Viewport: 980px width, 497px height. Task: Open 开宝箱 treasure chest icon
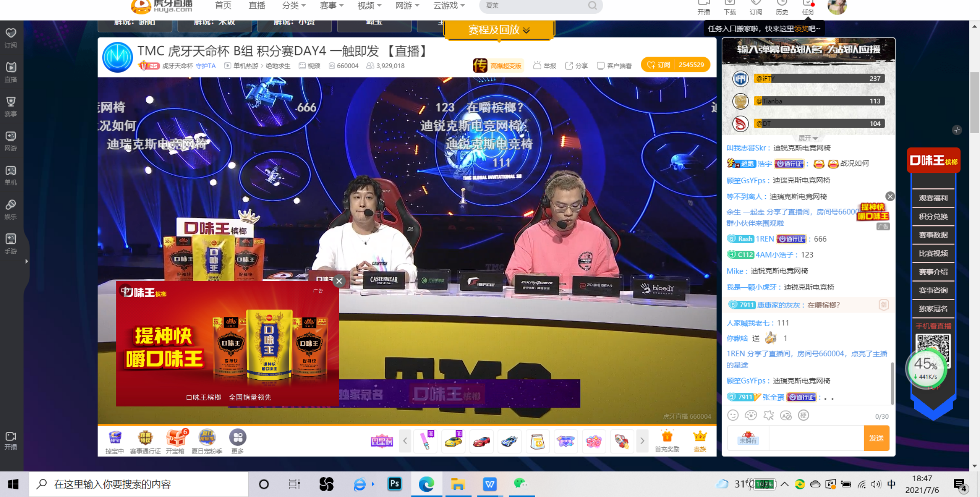[x=175, y=442]
